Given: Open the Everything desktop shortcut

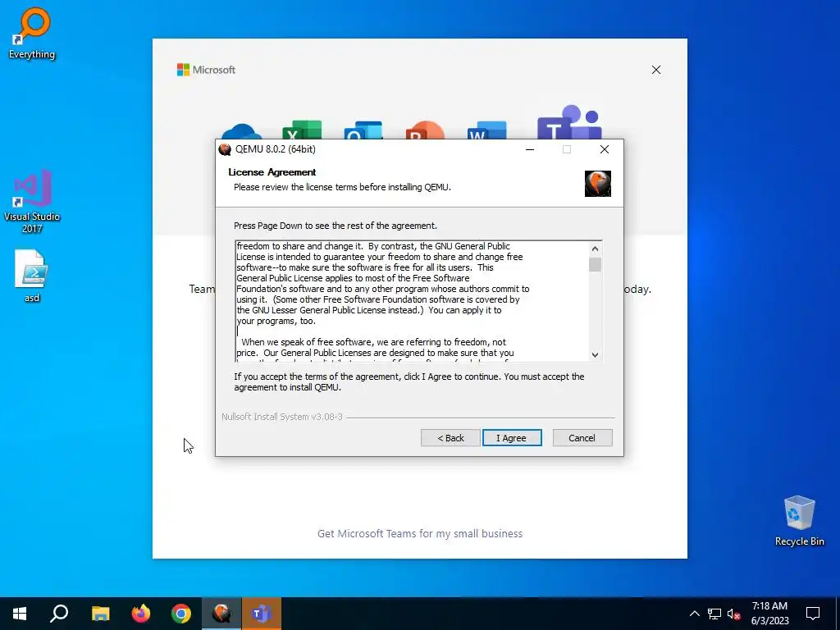Looking at the screenshot, I should click(32, 33).
